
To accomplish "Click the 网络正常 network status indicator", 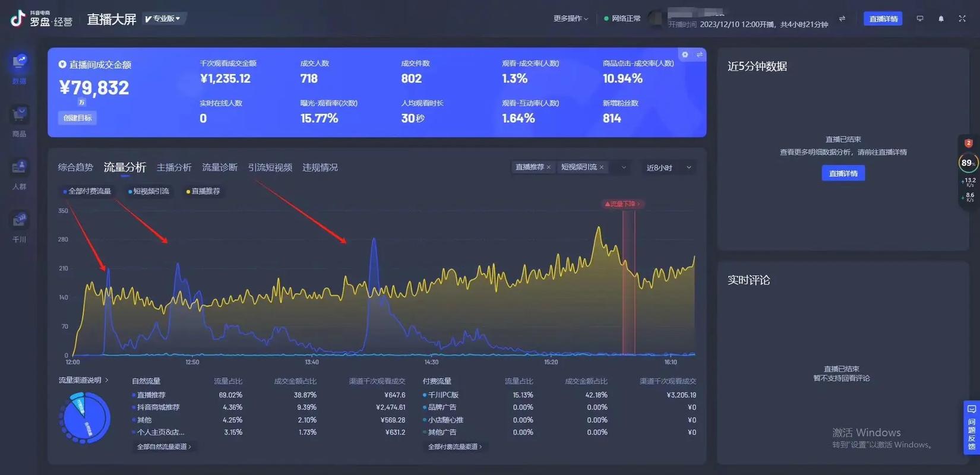I will pyautogui.click(x=622, y=19).
